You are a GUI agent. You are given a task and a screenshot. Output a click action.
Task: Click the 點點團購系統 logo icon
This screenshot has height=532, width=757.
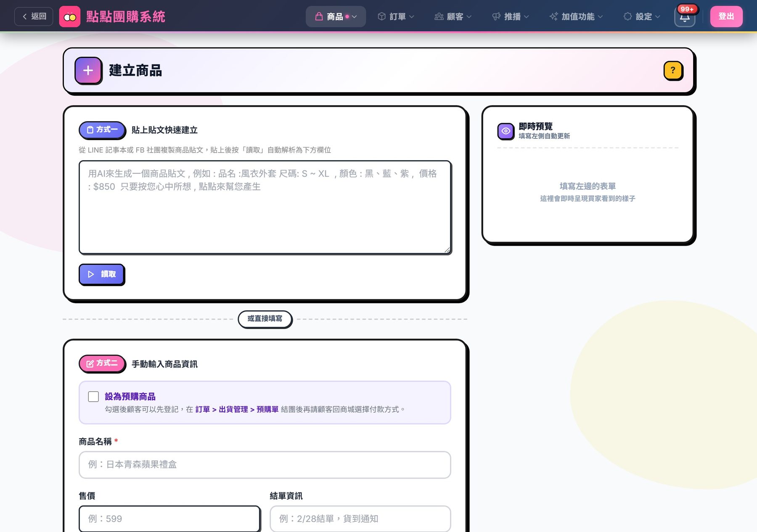(70, 17)
